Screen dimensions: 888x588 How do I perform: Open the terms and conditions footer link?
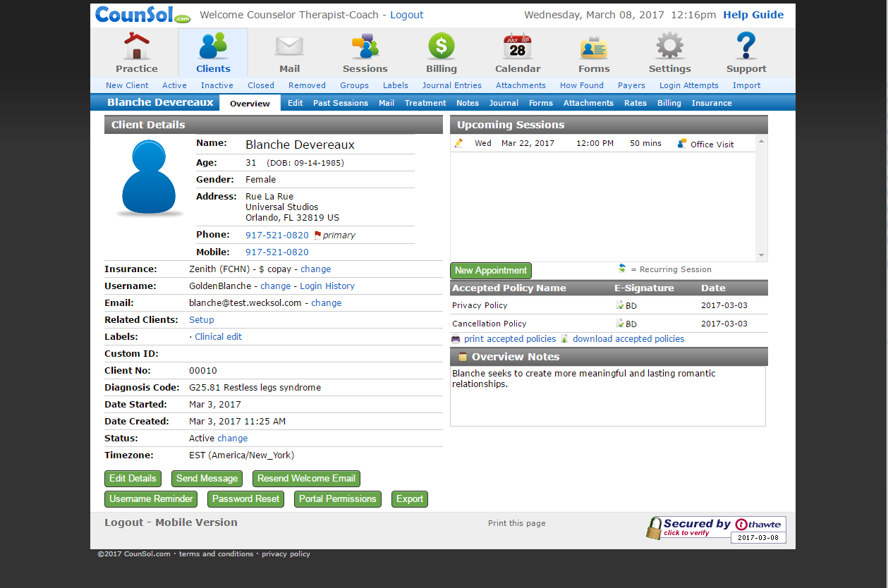[x=216, y=554]
